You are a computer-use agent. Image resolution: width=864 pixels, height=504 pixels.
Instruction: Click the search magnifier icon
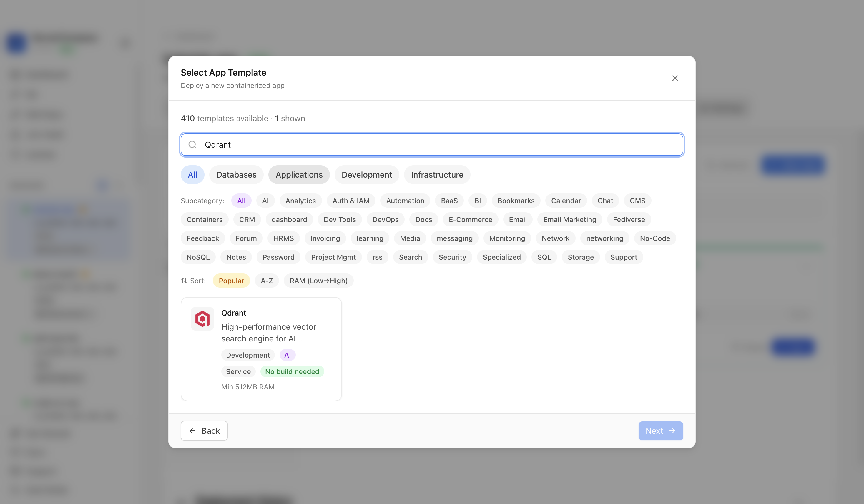193,145
